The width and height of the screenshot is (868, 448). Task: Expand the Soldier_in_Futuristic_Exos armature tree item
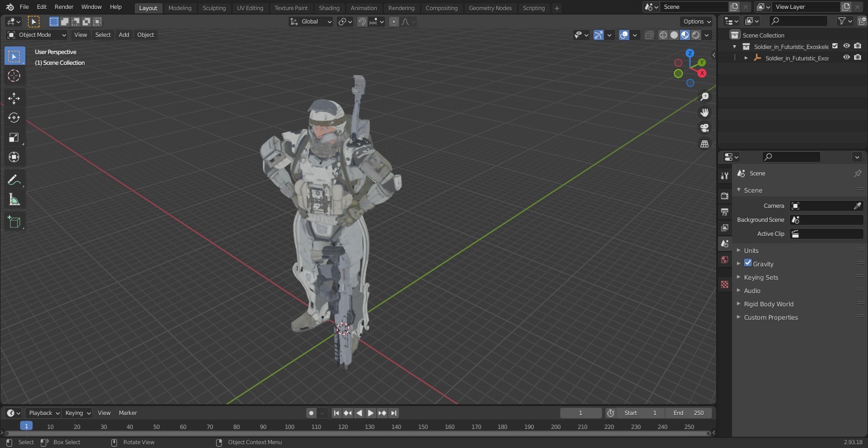[x=746, y=58]
